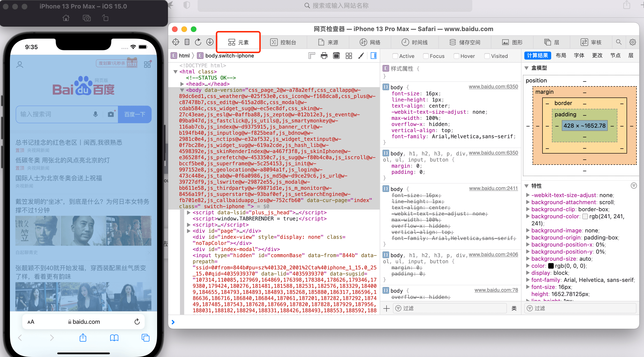Tap the microphone voice search icon
The width and height of the screenshot is (644, 357).
(x=95, y=114)
